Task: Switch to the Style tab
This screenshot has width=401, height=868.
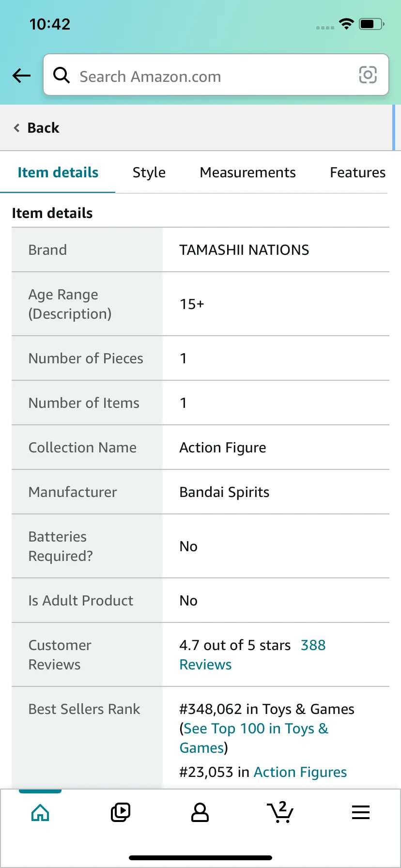Action: (x=149, y=172)
